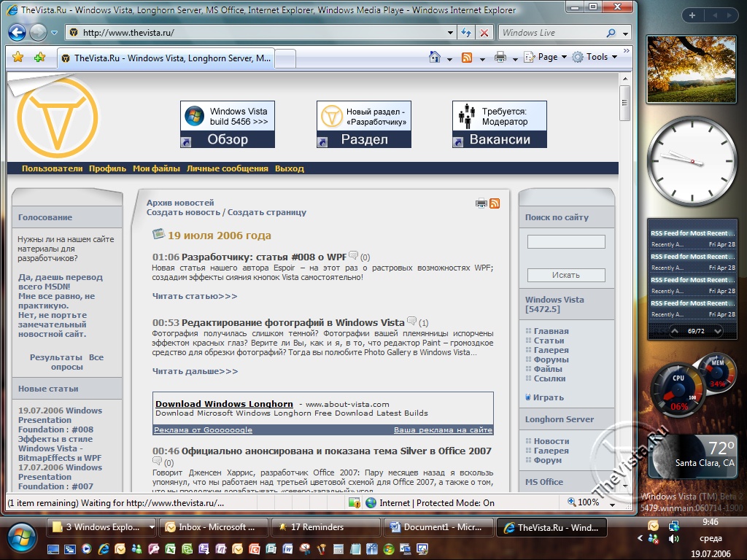Viewport: 747px width, 560px height.
Task: Open 17 Reminders taskbar window
Action: click(326, 527)
